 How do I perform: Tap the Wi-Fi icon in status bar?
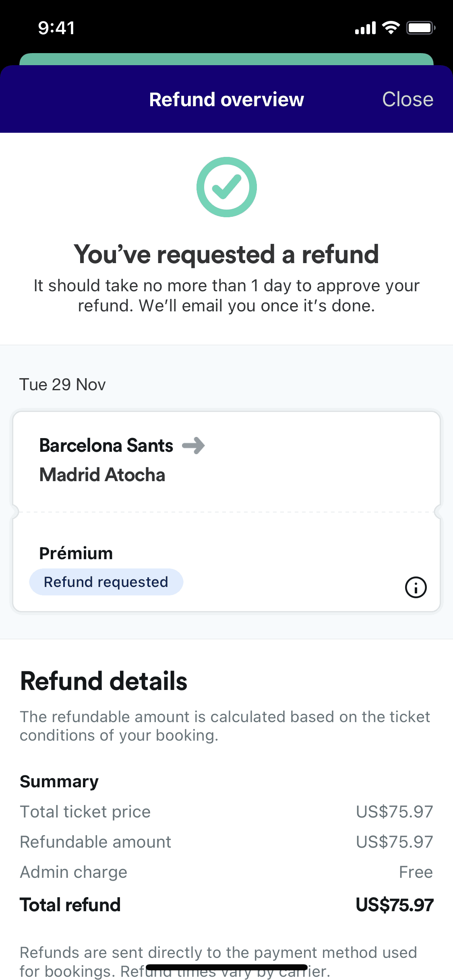[391, 28]
